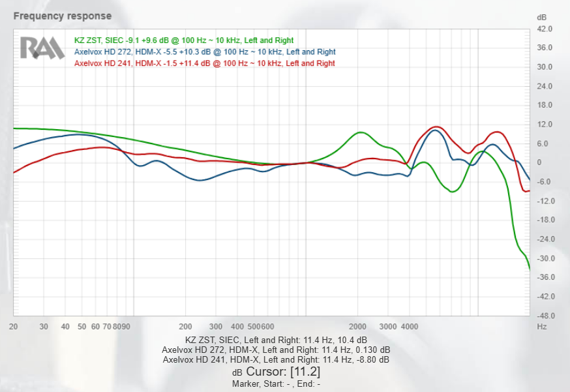Click the KZ ZST cursor readout 10.4 dB

tap(276, 340)
